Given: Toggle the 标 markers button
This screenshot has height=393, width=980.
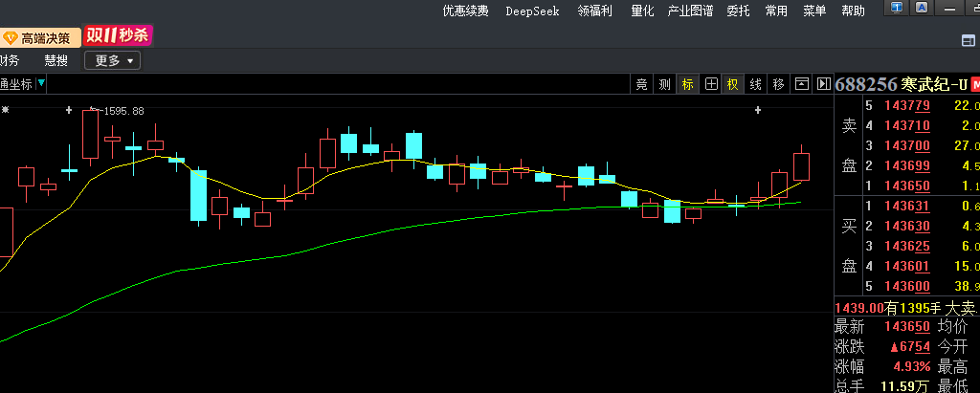Looking at the screenshot, I should point(687,84).
